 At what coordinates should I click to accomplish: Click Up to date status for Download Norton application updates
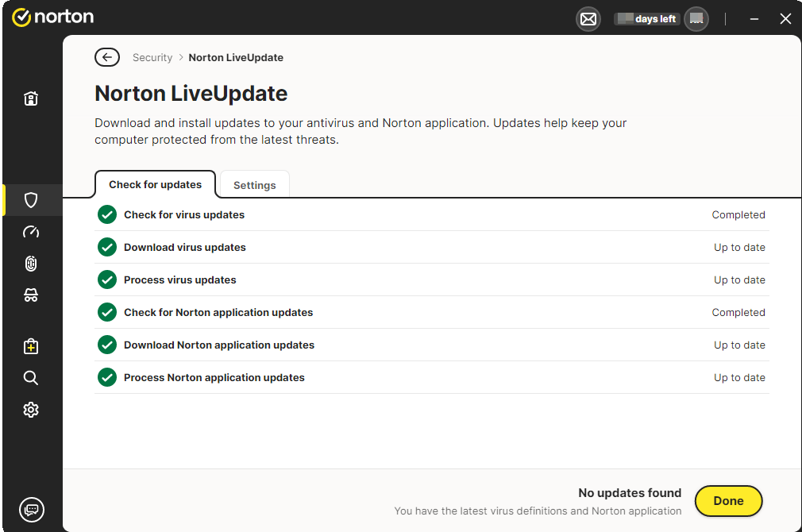coord(739,345)
